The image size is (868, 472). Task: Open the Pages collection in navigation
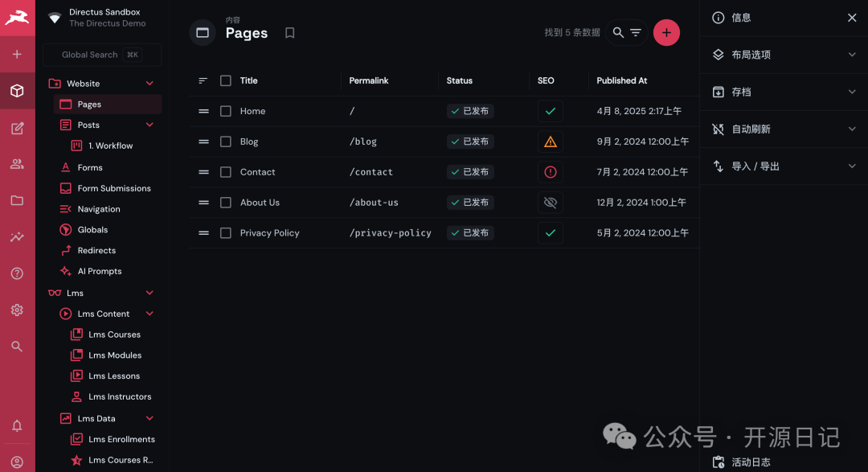pos(108,105)
